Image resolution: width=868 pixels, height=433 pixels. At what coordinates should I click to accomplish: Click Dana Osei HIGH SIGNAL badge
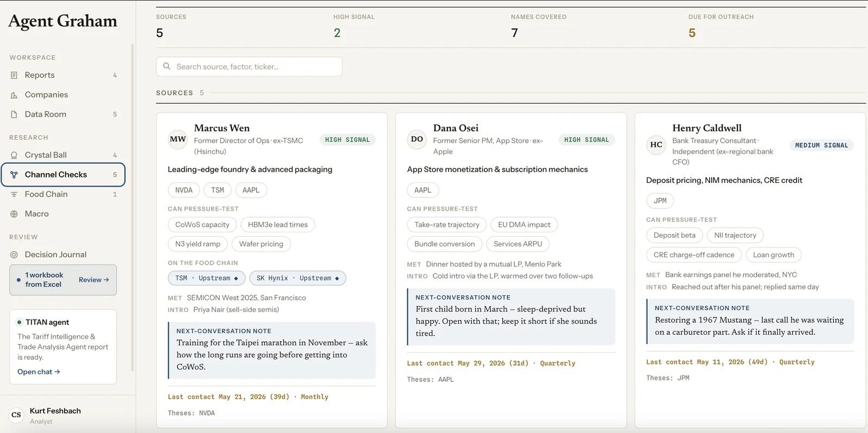point(587,140)
